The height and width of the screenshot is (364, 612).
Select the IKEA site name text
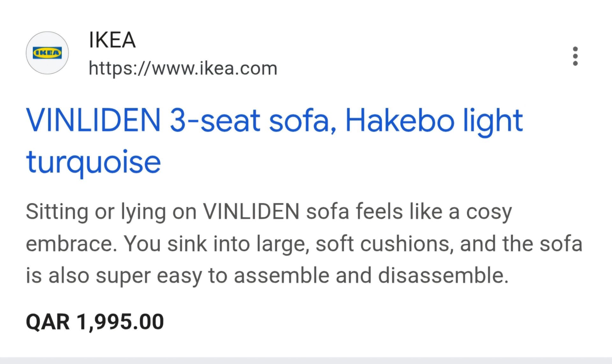(x=112, y=40)
